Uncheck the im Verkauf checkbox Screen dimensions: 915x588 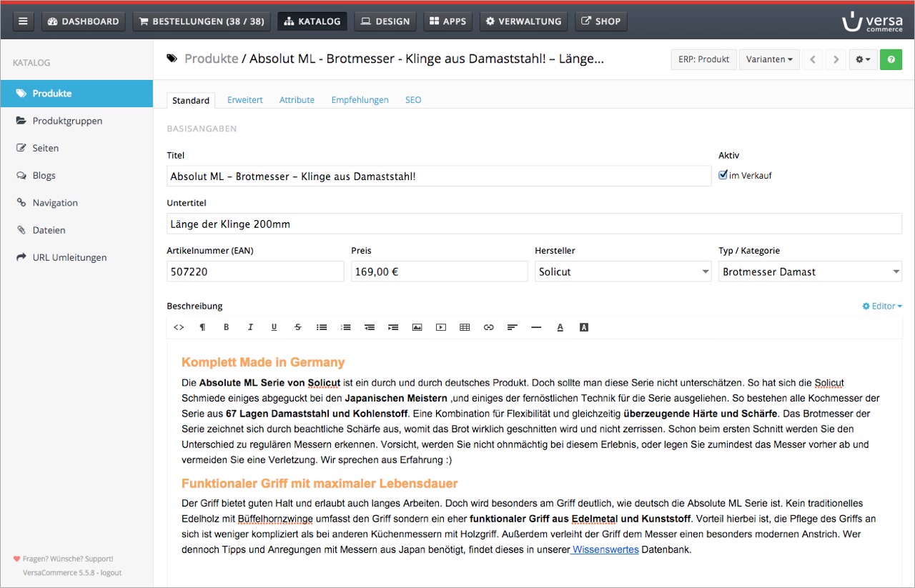pos(723,175)
